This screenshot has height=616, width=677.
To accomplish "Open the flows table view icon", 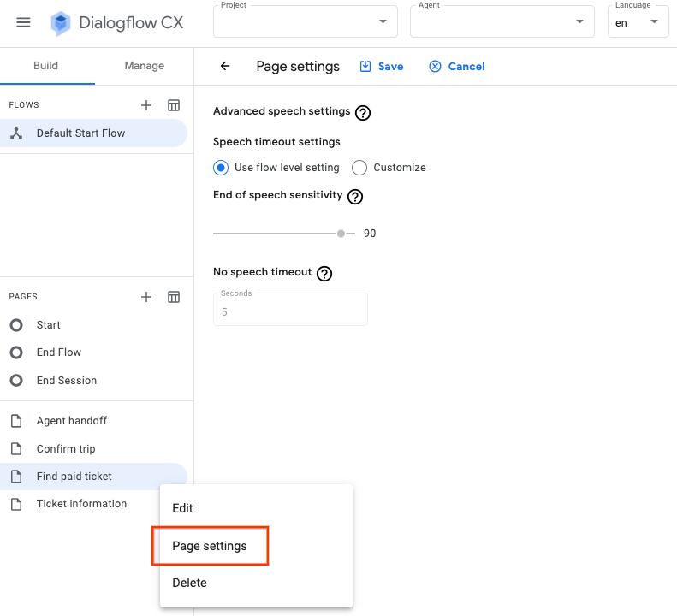I will coord(174,105).
